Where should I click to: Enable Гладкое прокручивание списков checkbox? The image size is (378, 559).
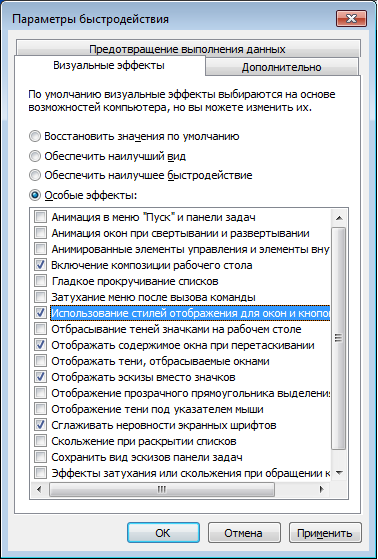40,281
